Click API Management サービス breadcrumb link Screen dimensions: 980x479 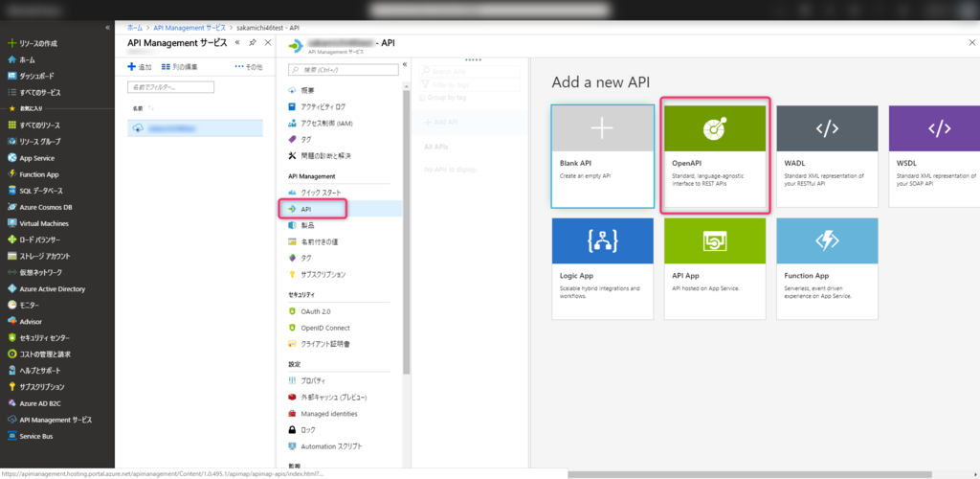coord(189,28)
